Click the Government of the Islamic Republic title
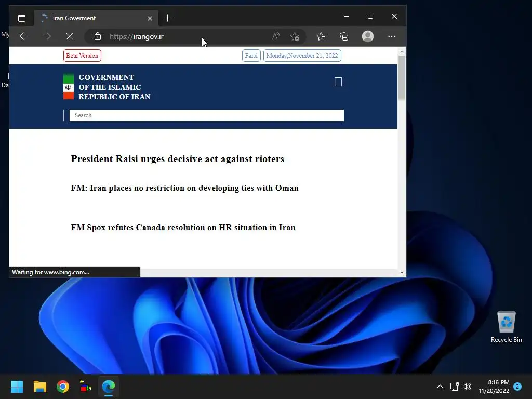Screen dimensions: 532x399 pyautogui.click(x=114, y=87)
